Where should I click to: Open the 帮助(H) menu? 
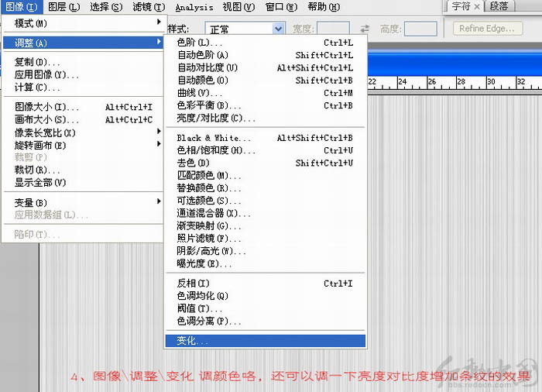(x=324, y=6)
